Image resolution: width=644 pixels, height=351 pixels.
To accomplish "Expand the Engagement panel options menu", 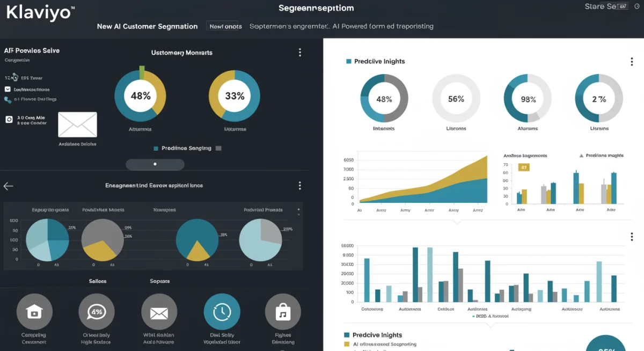I will tap(299, 185).
